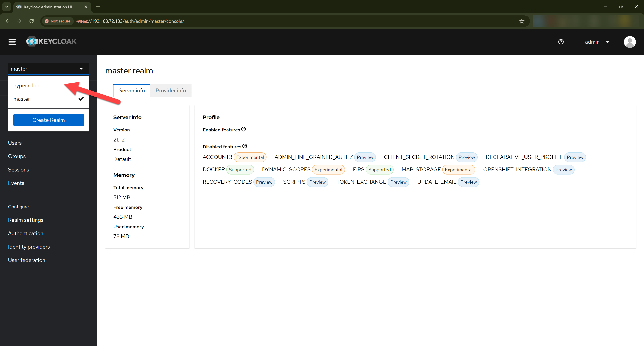
Task: Click the CLIENT_SECRET_ROTATION Preview badge
Action: (x=467, y=157)
